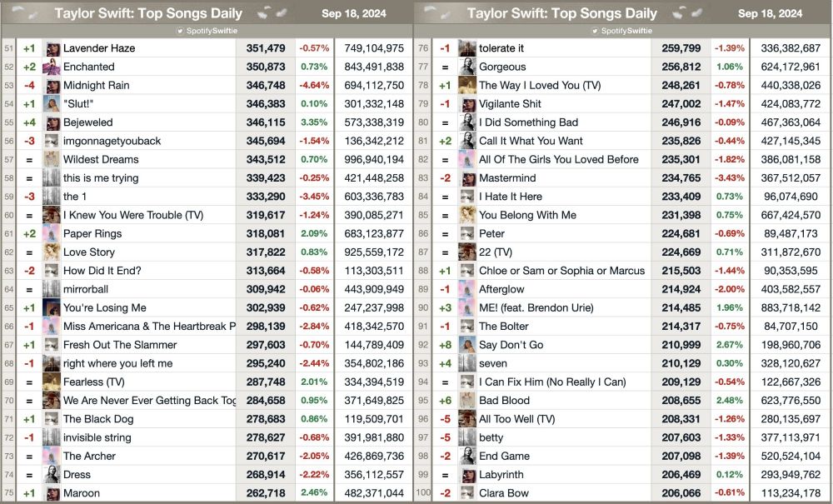Select the song title I Hate It Here
Image resolution: width=833 pixels, height=504 pixels.
tap(511, 197)
